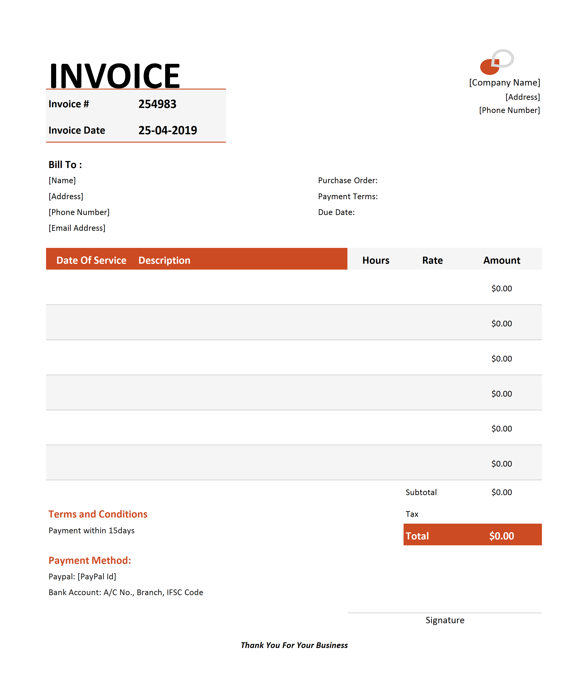This screenshot has height=700, width=588.
Task: Click the 'Signature' label
Action: point(445,620)
